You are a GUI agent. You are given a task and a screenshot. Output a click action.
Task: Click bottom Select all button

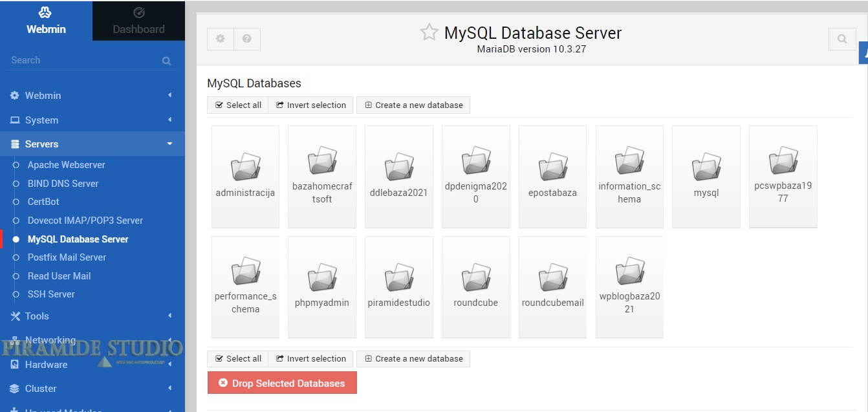238,358
